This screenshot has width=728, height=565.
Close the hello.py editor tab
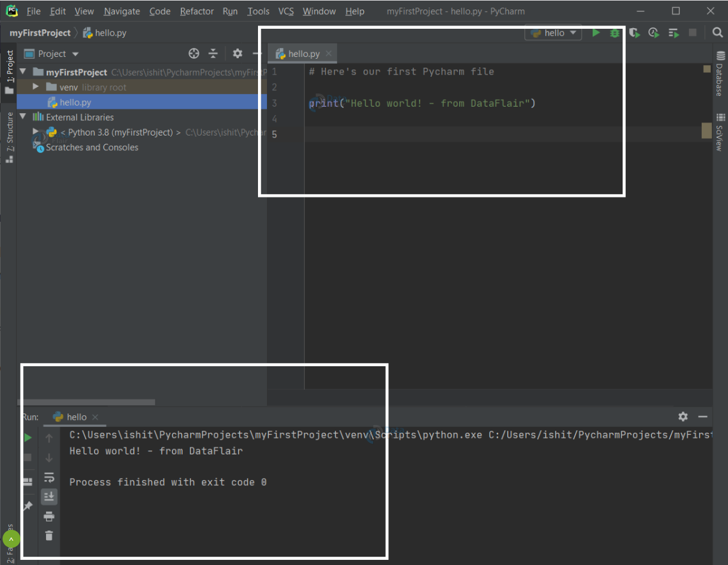click(329, 54)
